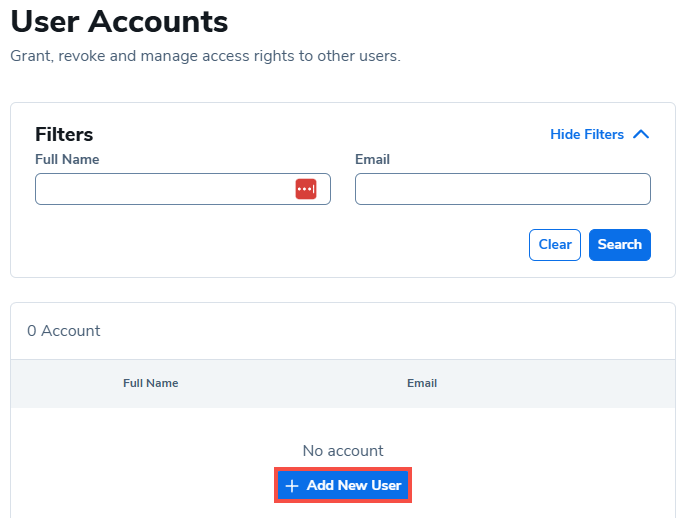Viewport: 686px width, 518px height.
Task: Click the Filters section title
Action: [x=64, y=134]
